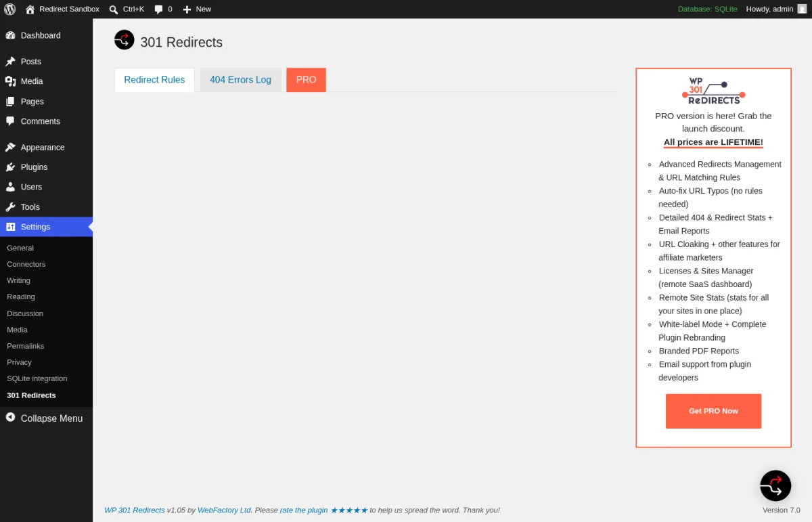Click the Dashboard gauge icon

pos(10,35)
